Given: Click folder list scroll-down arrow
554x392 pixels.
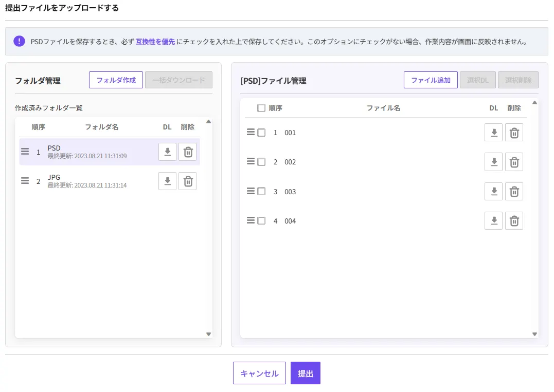Looking at the screenshot, I should pos(208,334).
